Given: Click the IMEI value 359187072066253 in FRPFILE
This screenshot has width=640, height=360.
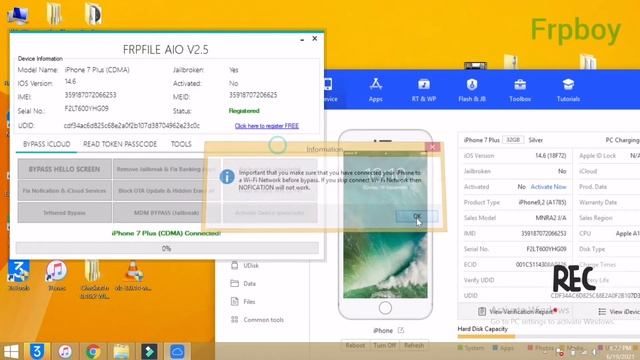Looking at the screenshot, I should [90, 95].
